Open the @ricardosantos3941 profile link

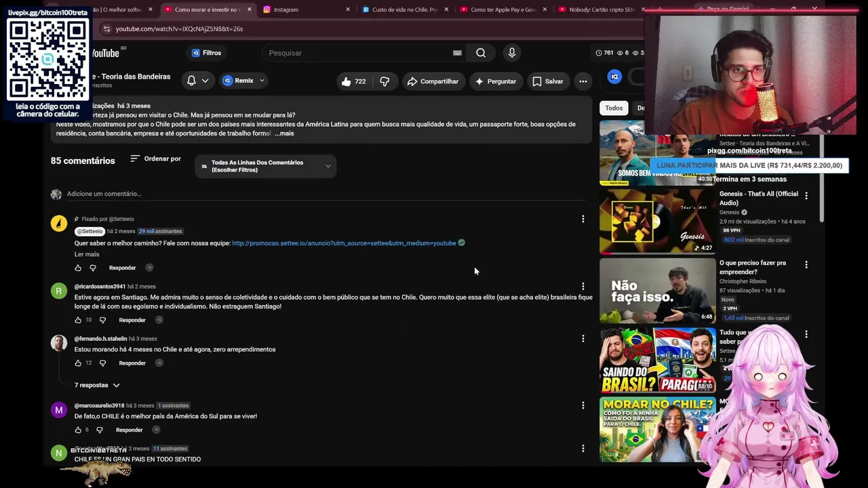click(100, 287)
